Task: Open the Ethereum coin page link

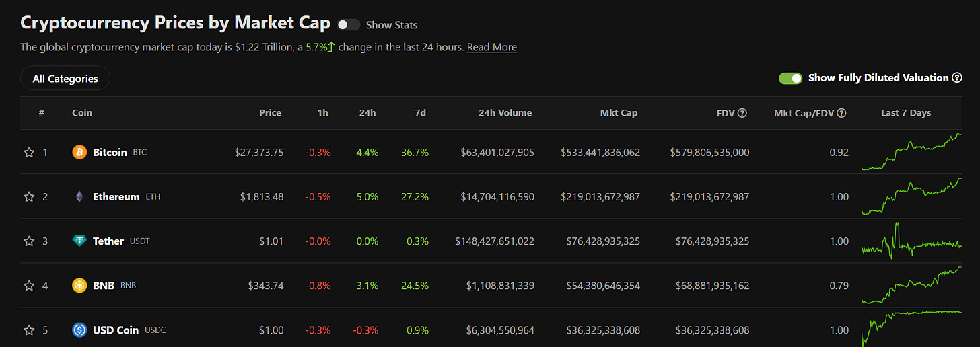Action: (116, 197)
